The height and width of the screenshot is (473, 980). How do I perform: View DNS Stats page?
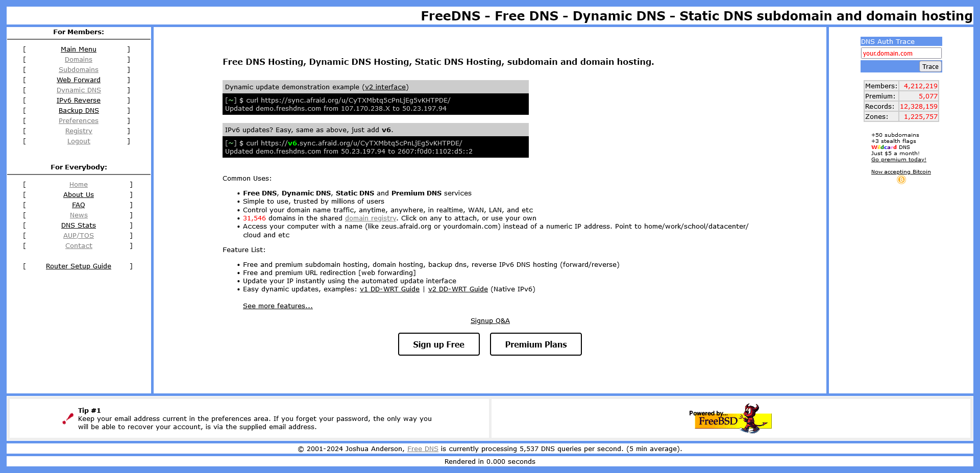coord(79,226)
